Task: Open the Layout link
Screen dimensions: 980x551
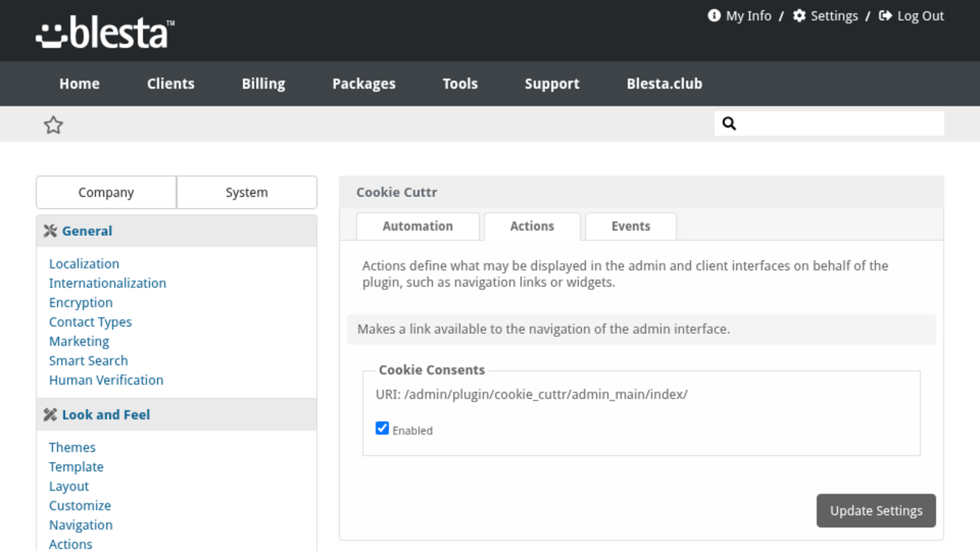Action: coord(69,486)
